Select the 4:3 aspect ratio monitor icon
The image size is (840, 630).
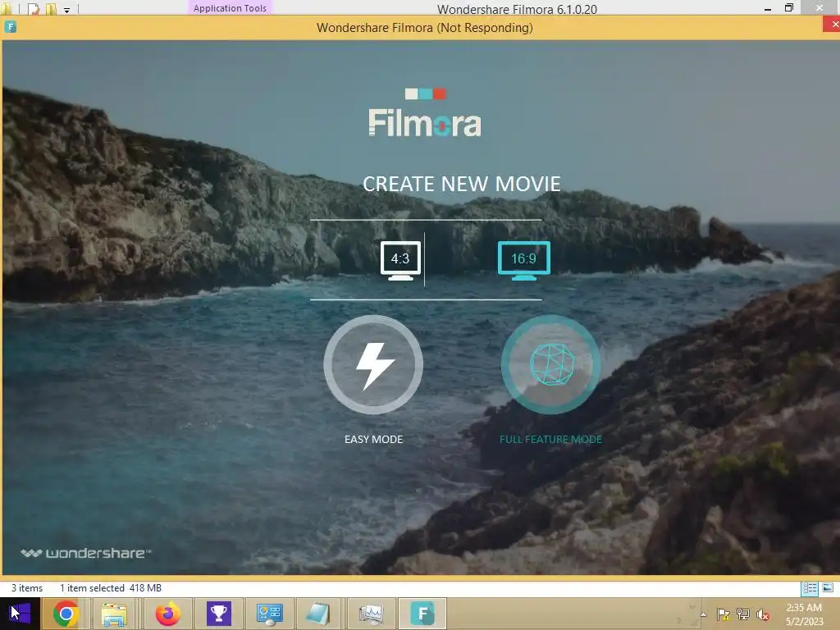point(400,260)
